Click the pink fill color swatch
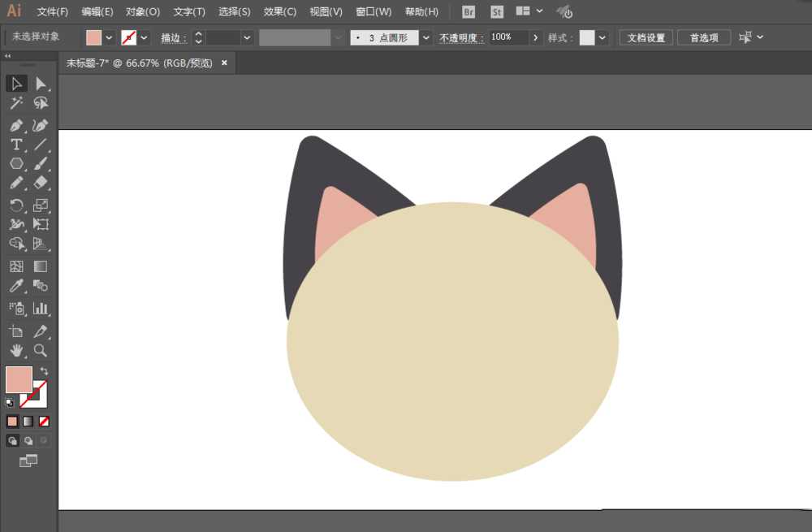The image size is (812, 532). [95, 37]
